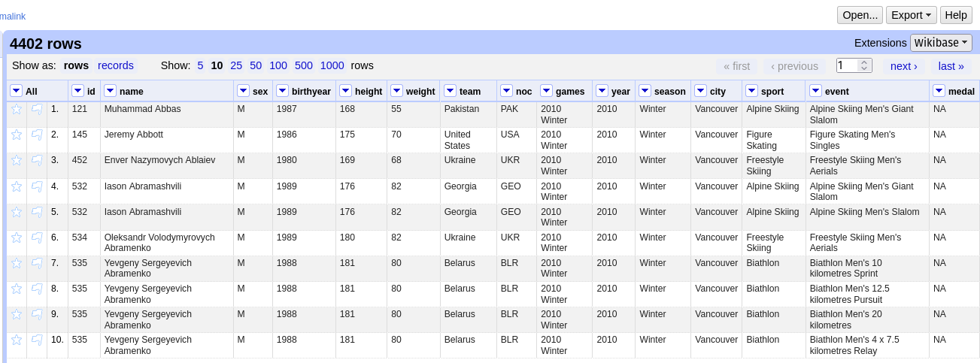Star row 6 Oleksandr Abramenko

17,238
